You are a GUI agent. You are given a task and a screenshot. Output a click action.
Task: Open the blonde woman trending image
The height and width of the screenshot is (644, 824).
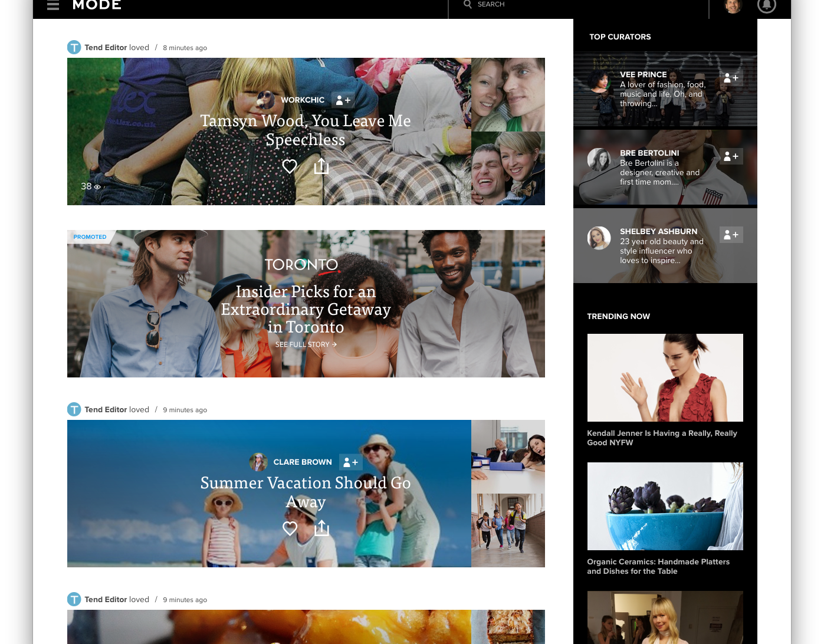tap(665, 617)
